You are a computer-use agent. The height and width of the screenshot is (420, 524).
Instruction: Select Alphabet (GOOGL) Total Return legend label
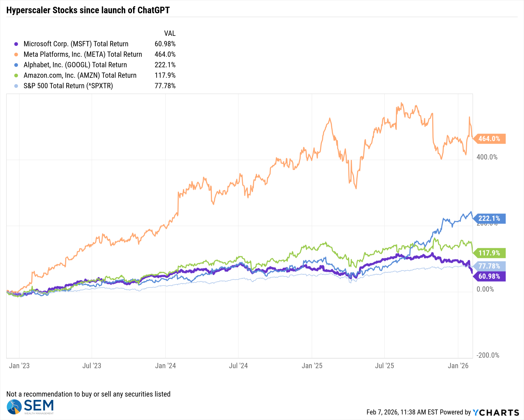(75, 65)
